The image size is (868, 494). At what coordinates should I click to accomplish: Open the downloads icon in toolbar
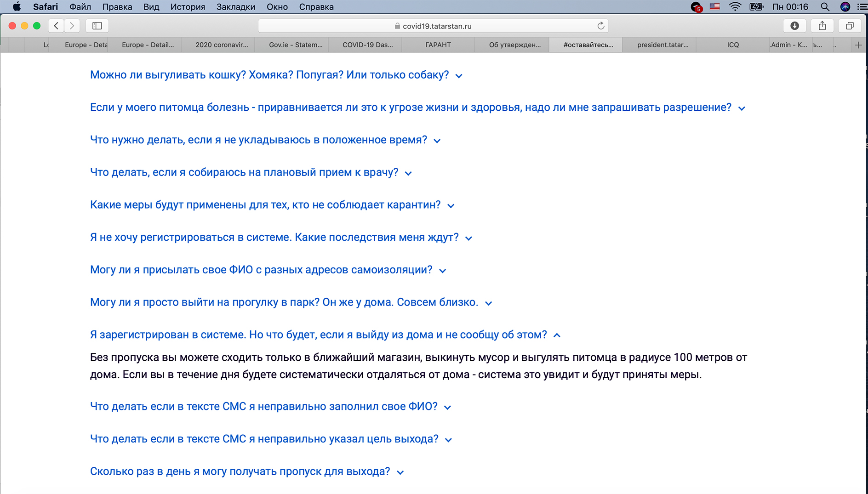pyautogui.click(x=794, y=26)
